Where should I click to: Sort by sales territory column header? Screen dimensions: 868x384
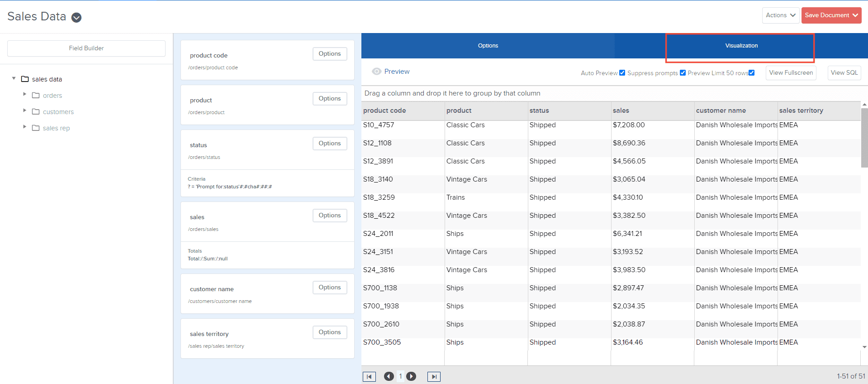pyautogui.click(x=819, y=110)
